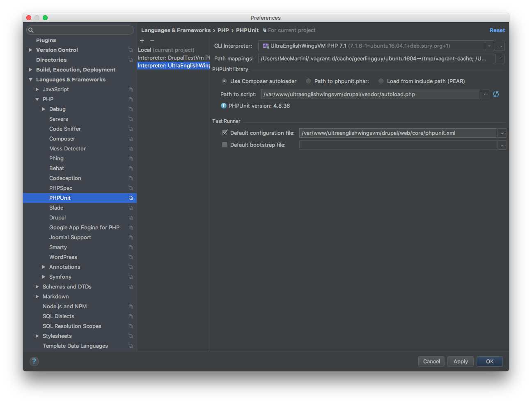
Task: Click project-level icon beside Directories
Action: click(131, 60)
